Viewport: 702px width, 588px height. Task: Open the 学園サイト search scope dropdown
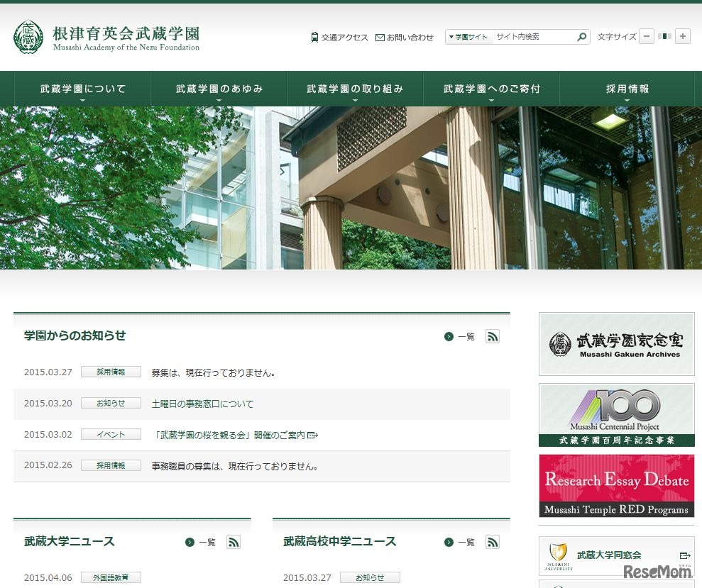point(467,36)
